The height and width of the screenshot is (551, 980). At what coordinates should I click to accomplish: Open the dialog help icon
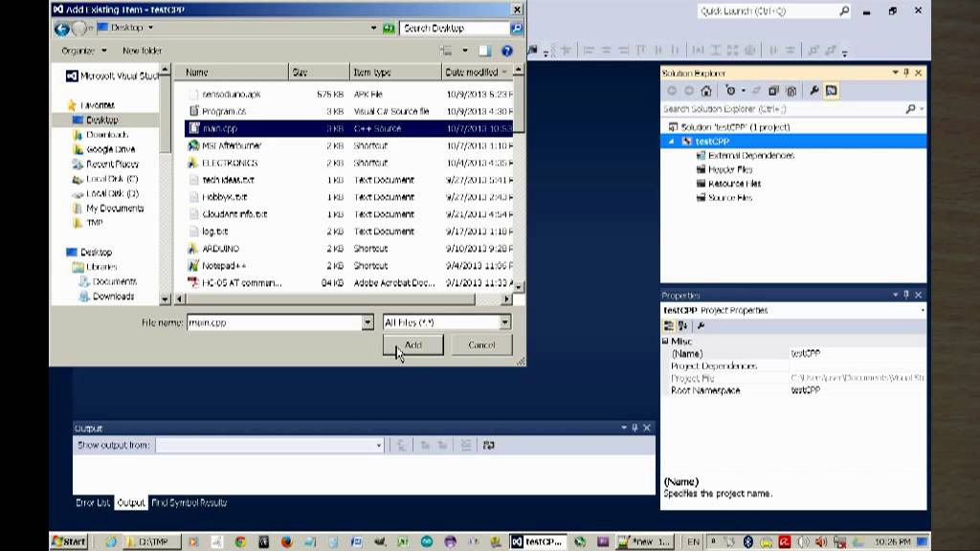click(507, 51)
